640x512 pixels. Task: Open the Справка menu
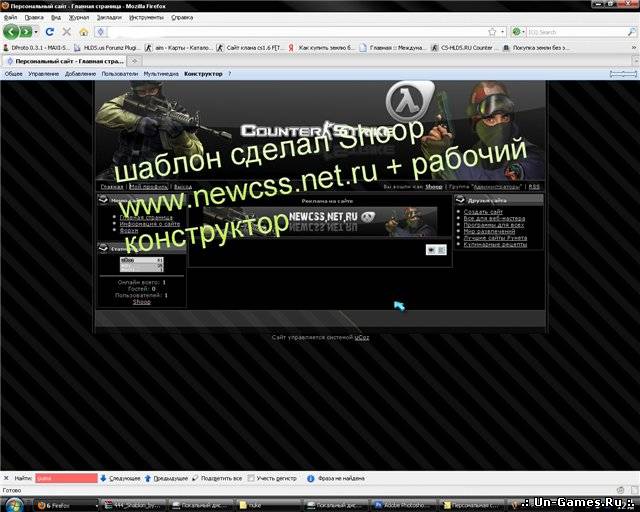182,18
